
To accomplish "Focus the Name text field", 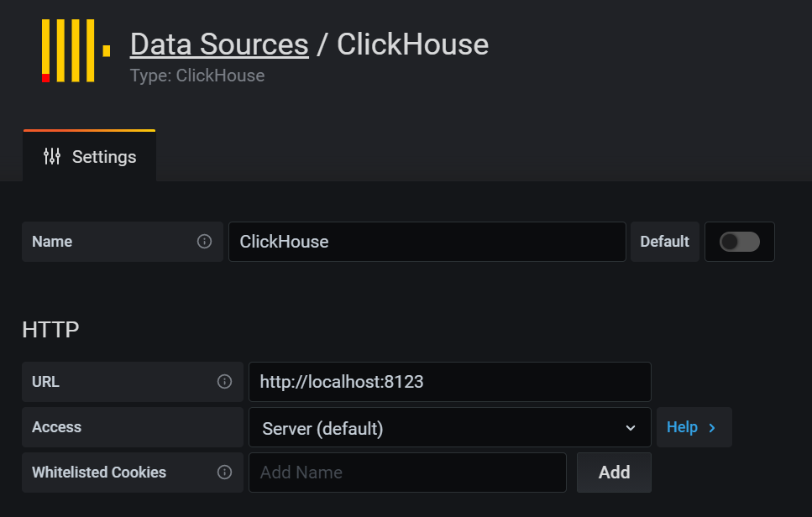I will tap(427, 242).
